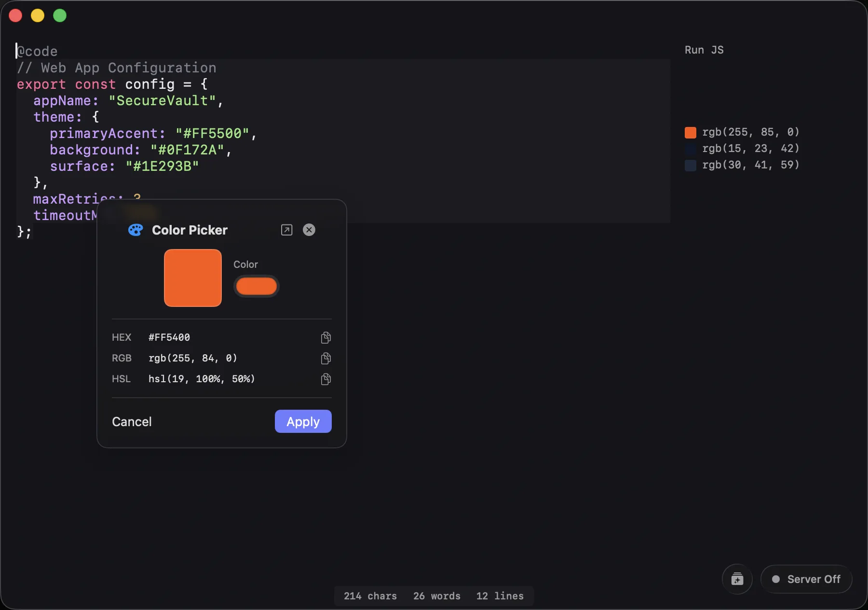Click the 214 chars status counter
Image resolution: width=868 pixels, height=610 pixels.
(x=370, y=596)
